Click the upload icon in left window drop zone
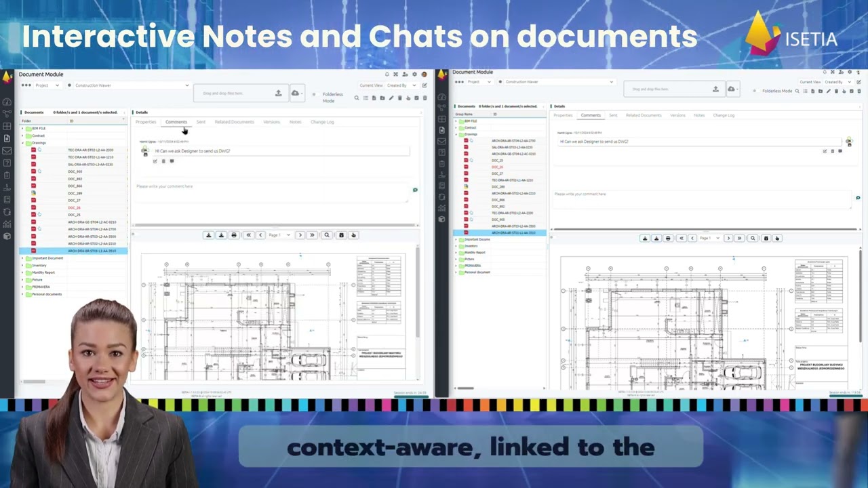Screen dimensions: 868x488 278,93
